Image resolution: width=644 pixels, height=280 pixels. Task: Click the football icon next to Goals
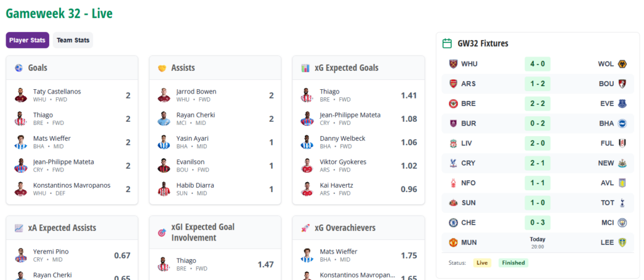(19, 68)
